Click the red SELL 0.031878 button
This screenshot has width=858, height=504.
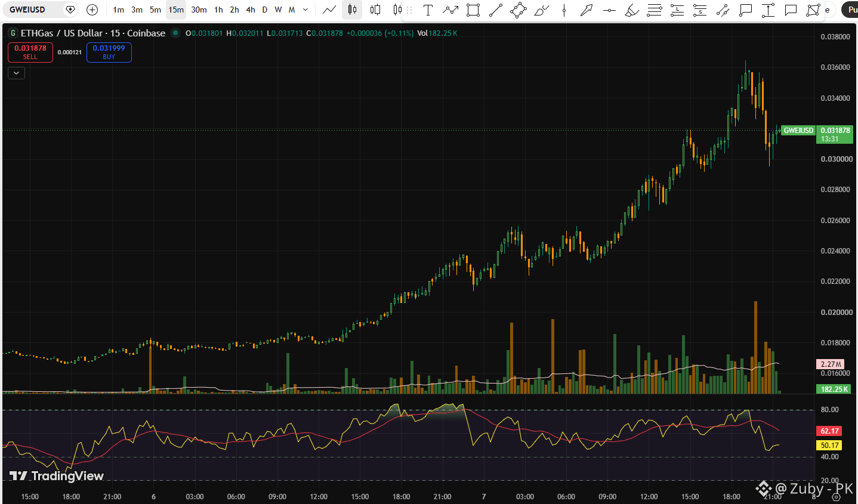point(30,52)
